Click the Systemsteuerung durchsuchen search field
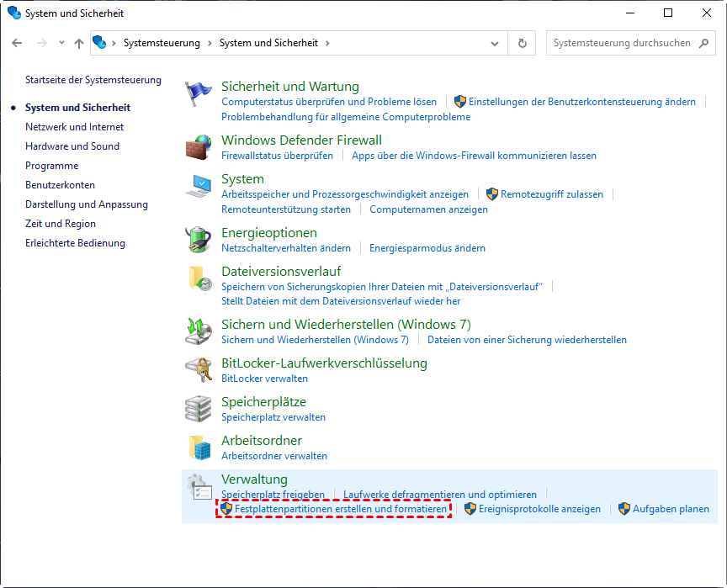Screen dimensions: 727x588 pos(623,43)
